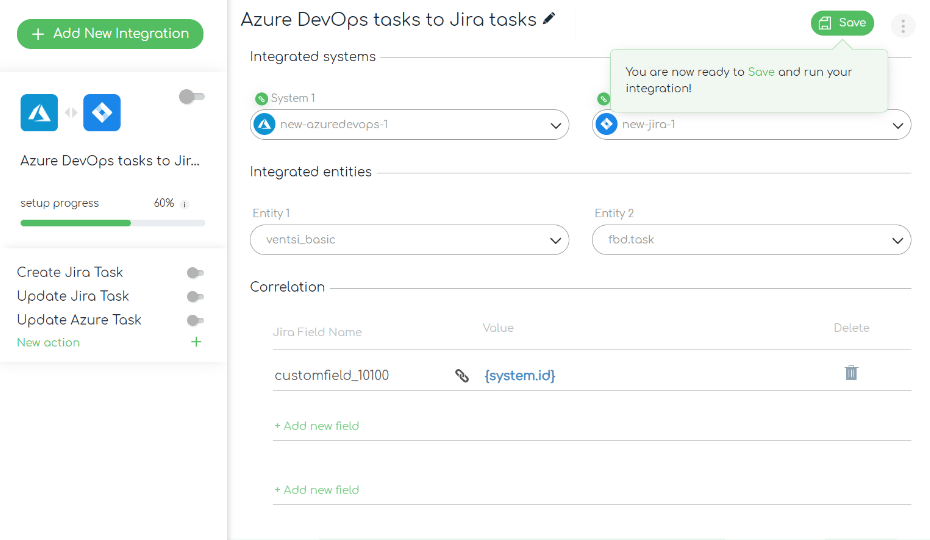Open the Create Jira Task action
Screen dimensions: 930x540
point(70,272)
